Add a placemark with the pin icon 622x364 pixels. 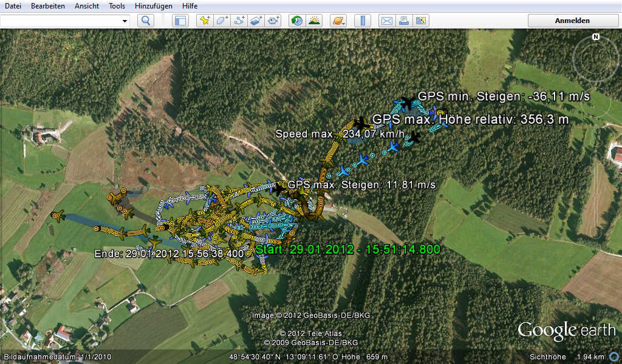[x=205, y=21]
